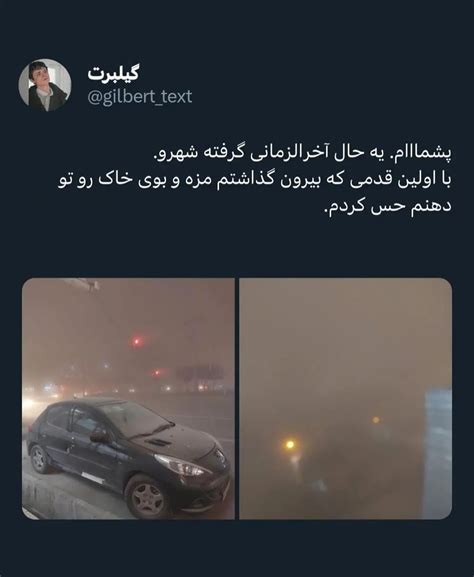The width and height of the screenshot is (474, 577).
Task: Click the car's front wheel
Action: [148, 499]
